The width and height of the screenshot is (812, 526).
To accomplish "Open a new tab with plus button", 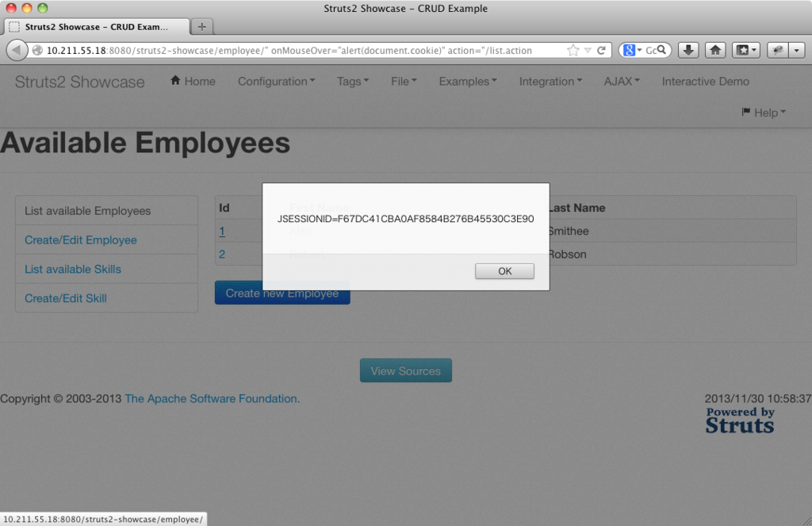I will coord(202,26).
